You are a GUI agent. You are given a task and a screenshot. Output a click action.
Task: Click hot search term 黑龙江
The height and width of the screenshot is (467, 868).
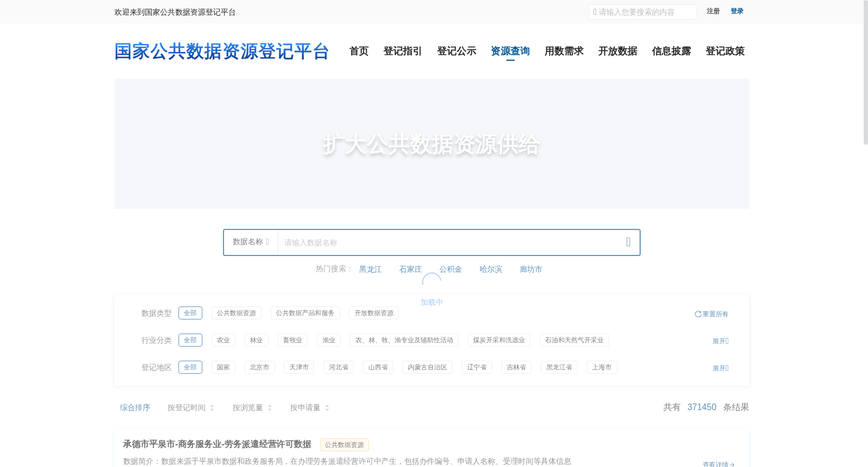click(x=371, y=269)
